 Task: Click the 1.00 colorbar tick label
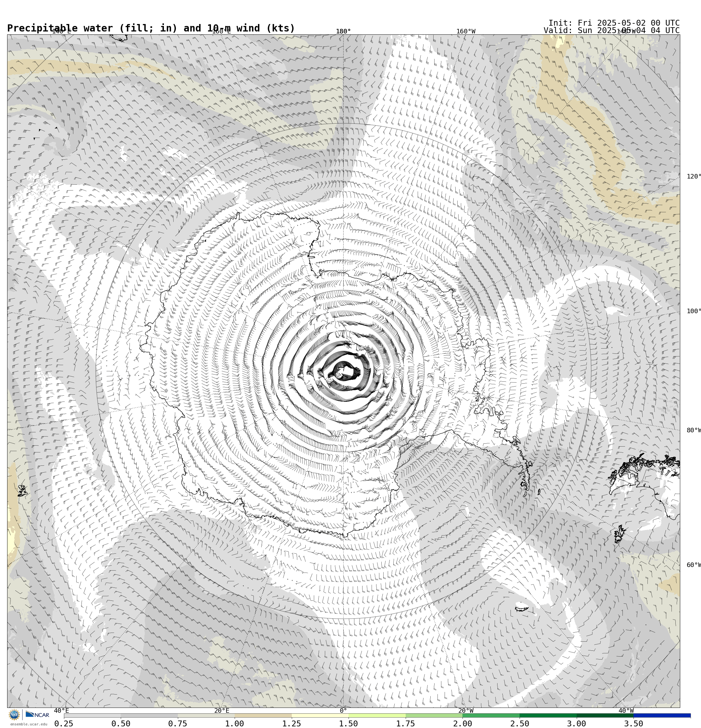coord(235,724)
